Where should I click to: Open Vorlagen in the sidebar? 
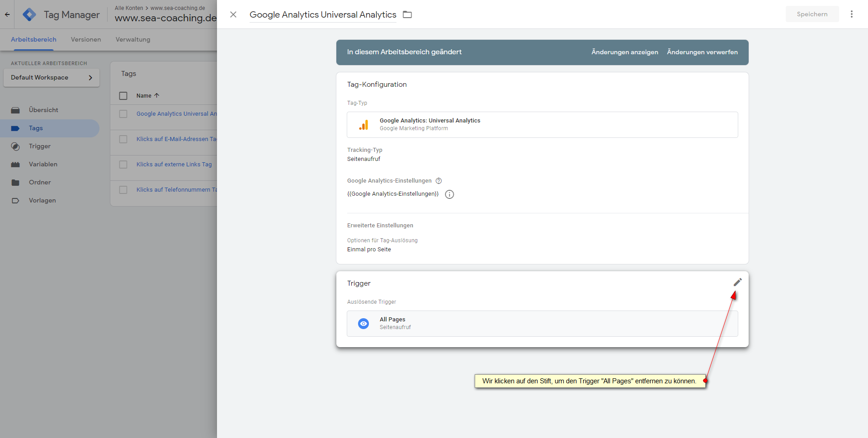coord(42,201)
